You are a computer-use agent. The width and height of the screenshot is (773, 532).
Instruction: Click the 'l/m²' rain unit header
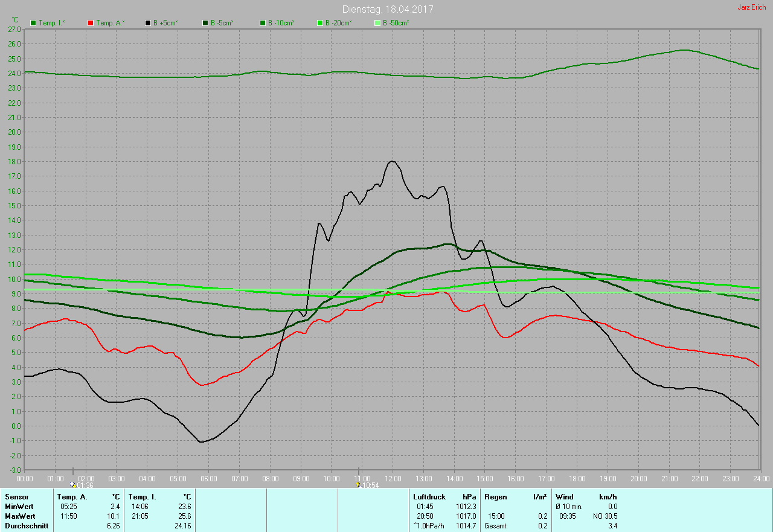tap(540, 497)
